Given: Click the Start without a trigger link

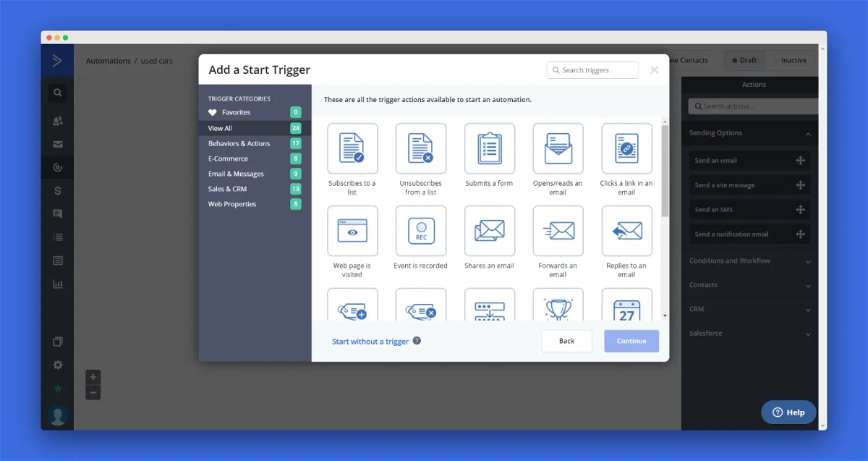Looking at the screenshot, I should [370, 342].
